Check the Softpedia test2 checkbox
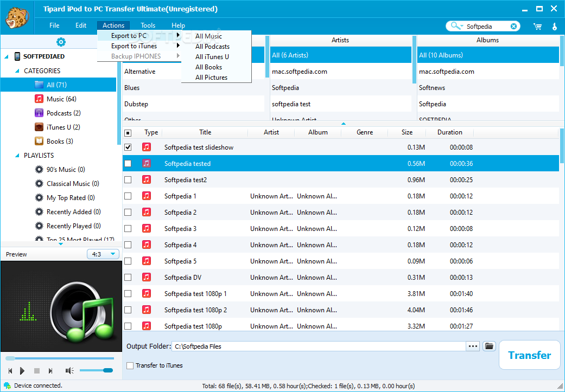This screenshot has width=565, height=392. [x=128, y=179]
